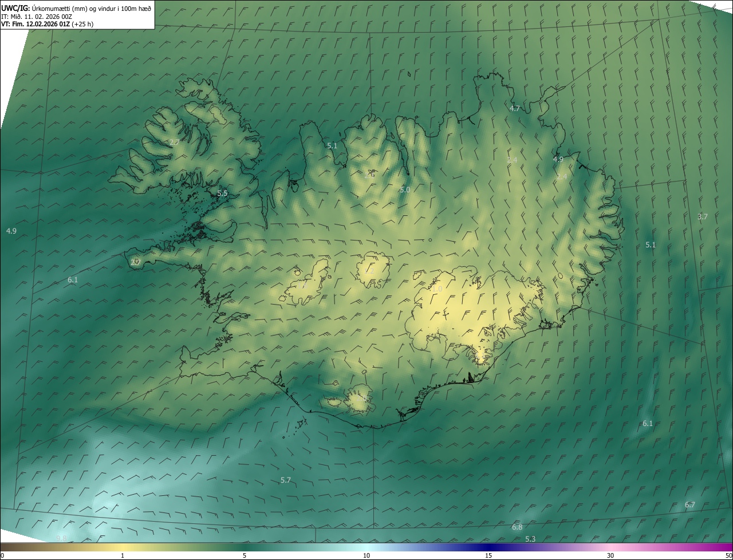Click the UWC/IG map title text
The image size is (733, 560).
[x=76, y=8]
